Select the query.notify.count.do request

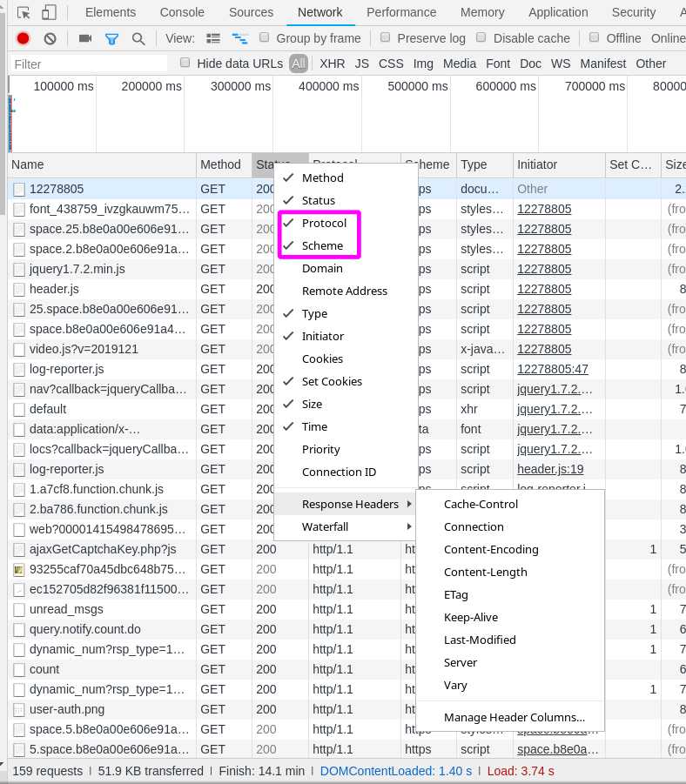coord(346,629)
